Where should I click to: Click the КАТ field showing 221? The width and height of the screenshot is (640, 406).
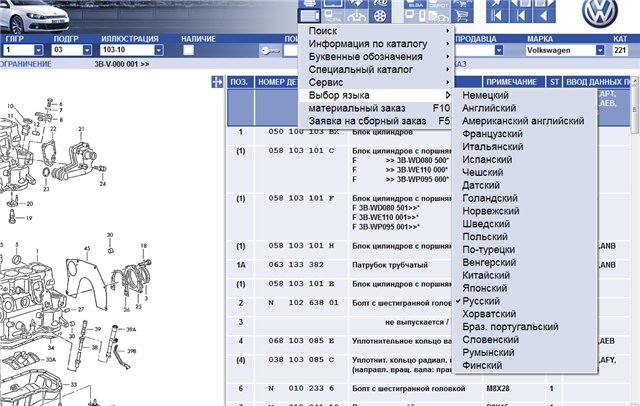point(620,50)
